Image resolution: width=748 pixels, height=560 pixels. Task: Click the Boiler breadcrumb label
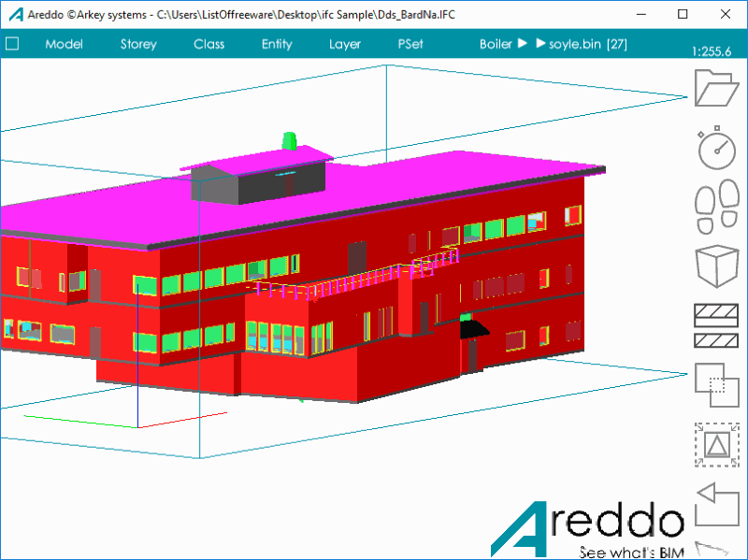[496, 44]
